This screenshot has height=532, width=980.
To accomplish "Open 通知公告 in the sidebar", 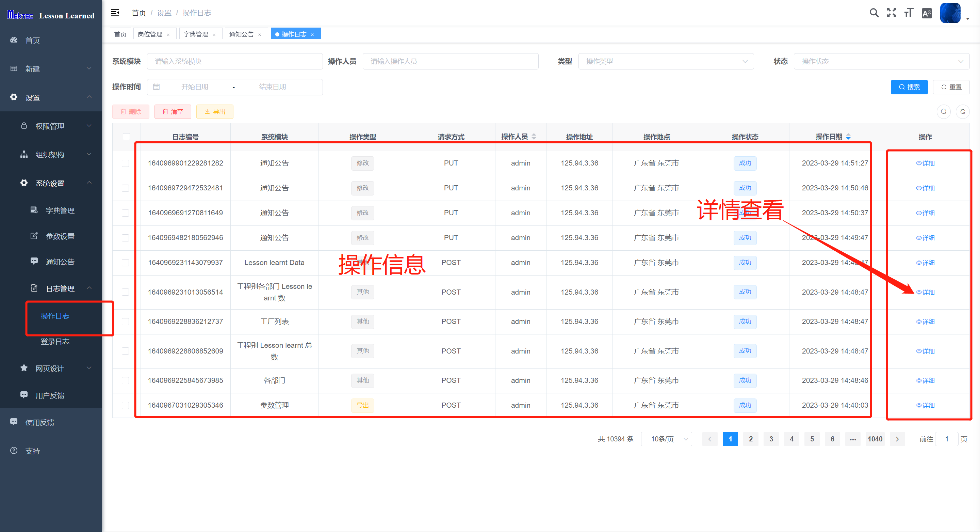I will point(51,262).
